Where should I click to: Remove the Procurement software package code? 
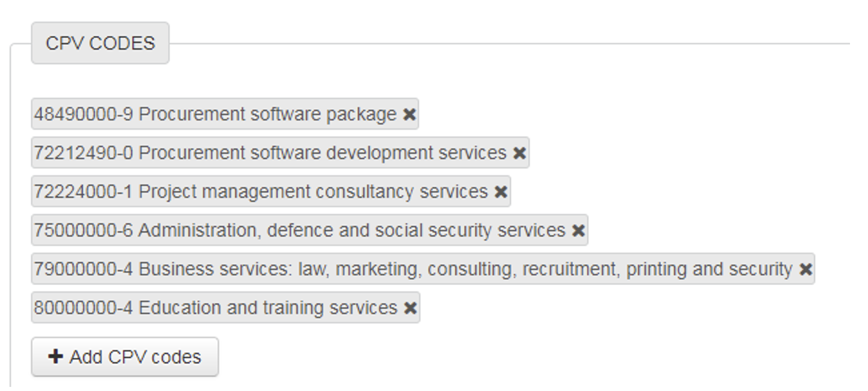[410, 115]
